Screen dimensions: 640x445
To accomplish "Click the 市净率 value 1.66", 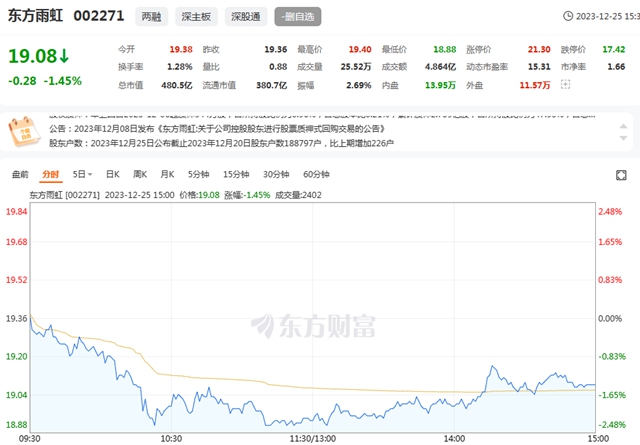I will click(616, 67).
